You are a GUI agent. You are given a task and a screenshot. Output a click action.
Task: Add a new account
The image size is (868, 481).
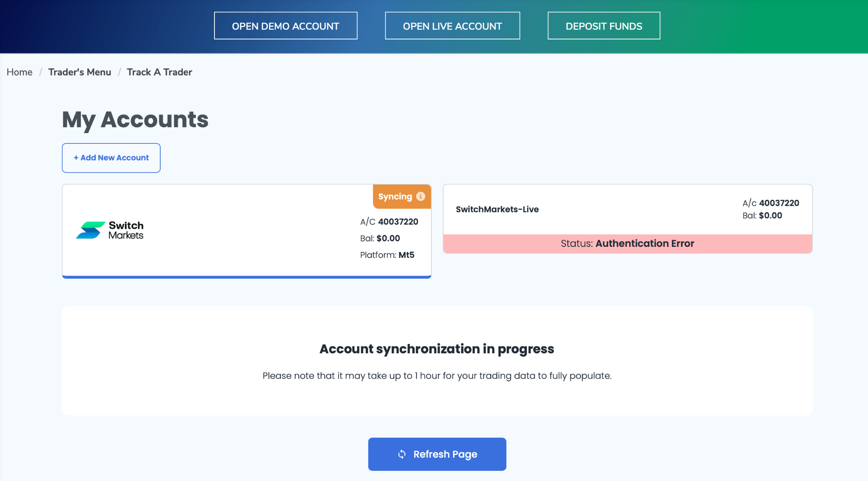[x=111, y=158]
